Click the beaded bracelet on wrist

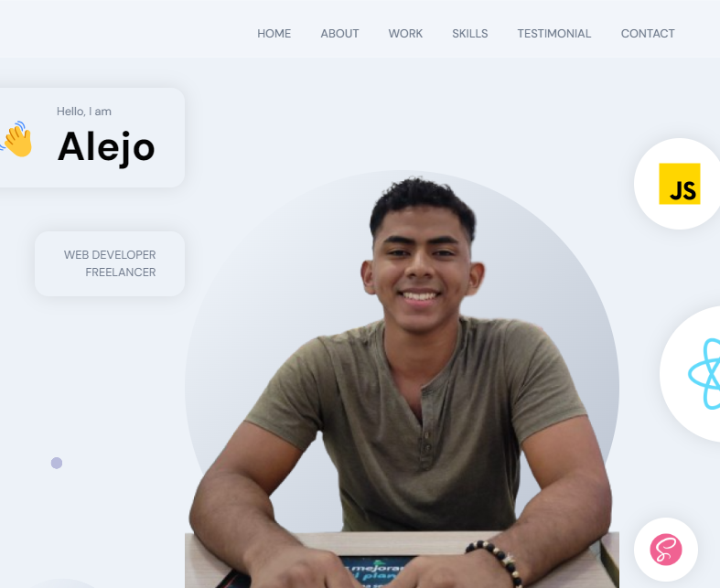[497, 561]
